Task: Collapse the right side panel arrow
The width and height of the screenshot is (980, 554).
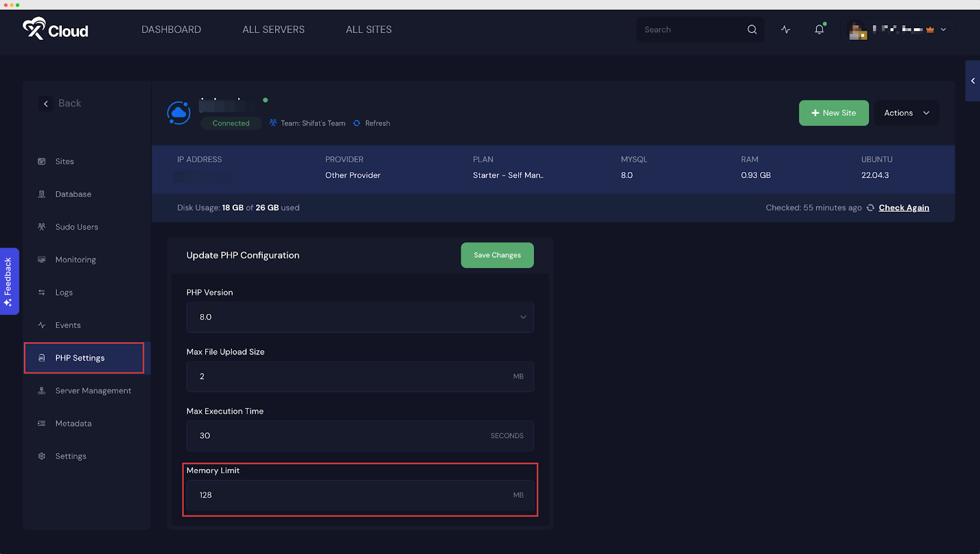Action: click(x=973, y=81)
